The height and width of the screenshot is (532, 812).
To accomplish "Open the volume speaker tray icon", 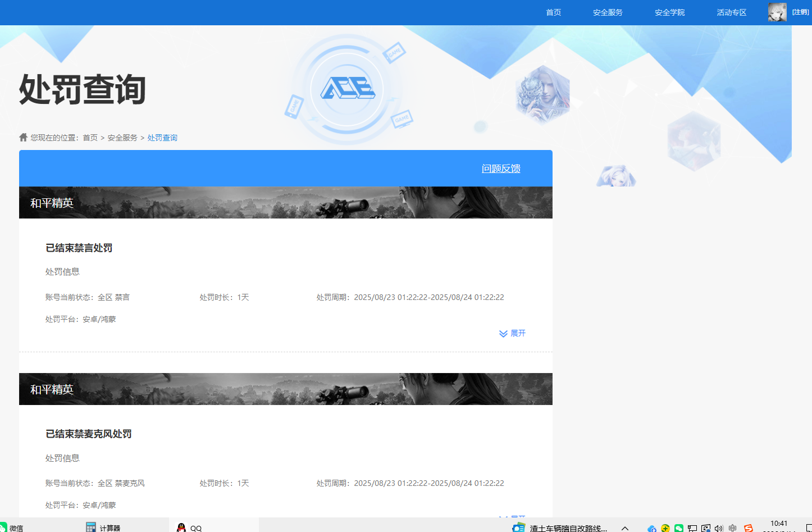I will [719, 528].
